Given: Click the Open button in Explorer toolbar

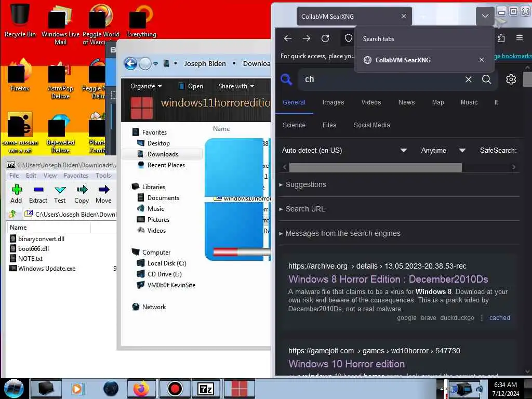Looking at the screenshot, I should pyautogui.click(x=191, y=86).
